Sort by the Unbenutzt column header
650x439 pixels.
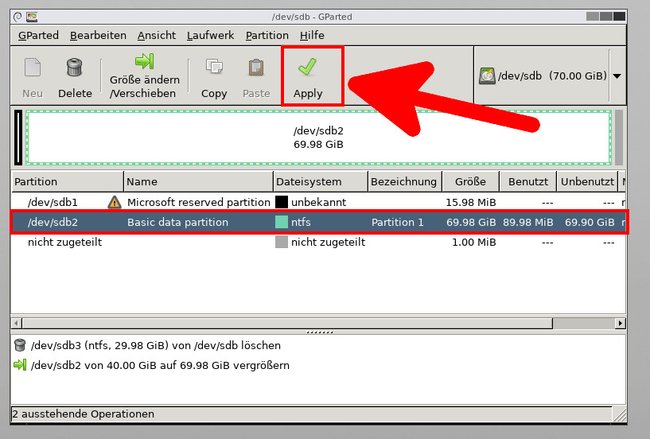(x=587, y=182)
